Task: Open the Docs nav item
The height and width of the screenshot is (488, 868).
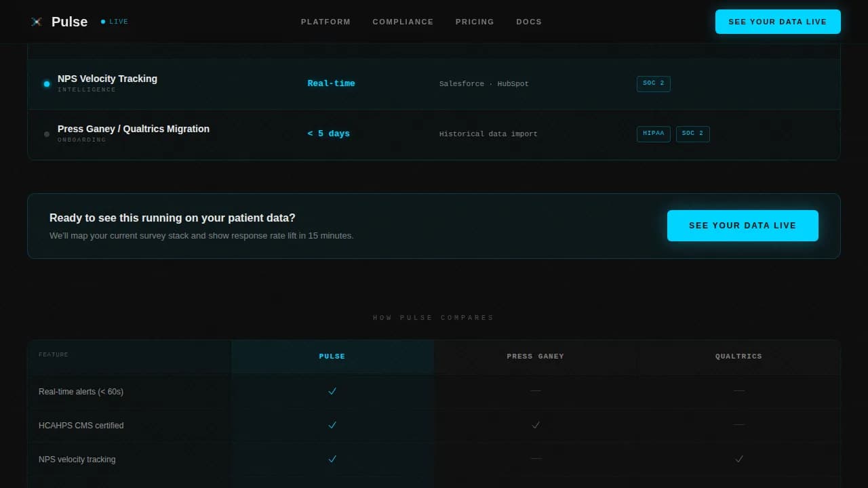Action: click(529, 22)
